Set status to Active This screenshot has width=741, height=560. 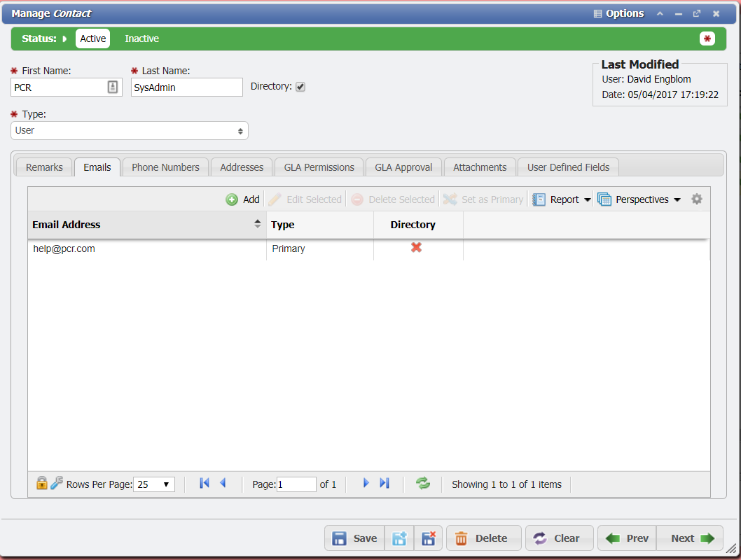(92, 38)
